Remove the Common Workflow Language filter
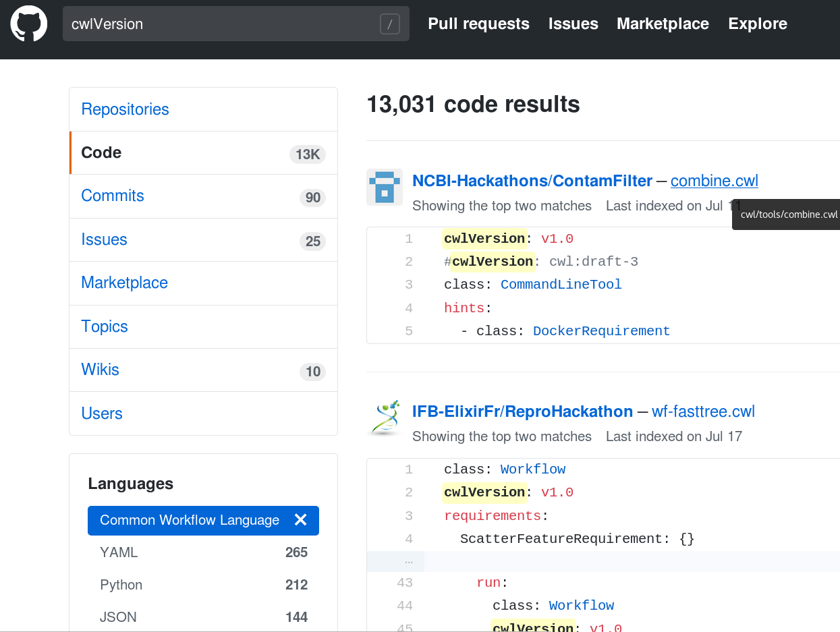 (301, 520)
